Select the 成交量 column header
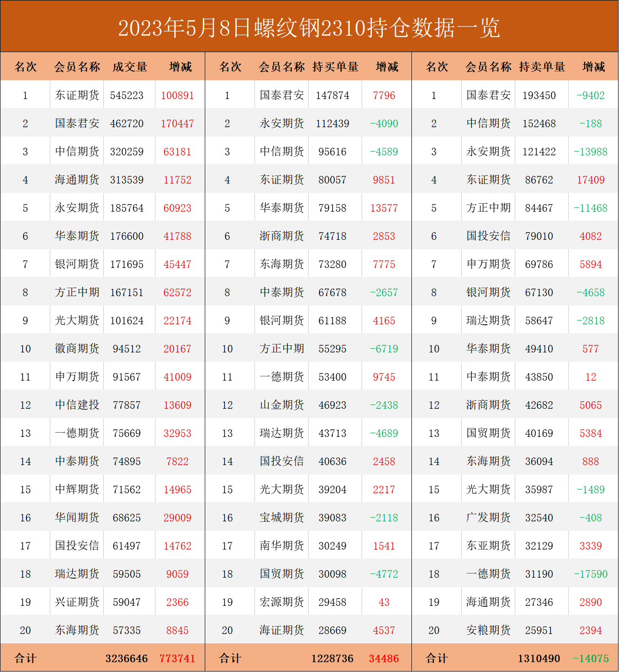Image resolution: width=619 pixels, height=672 pixels. coord(130,67)
